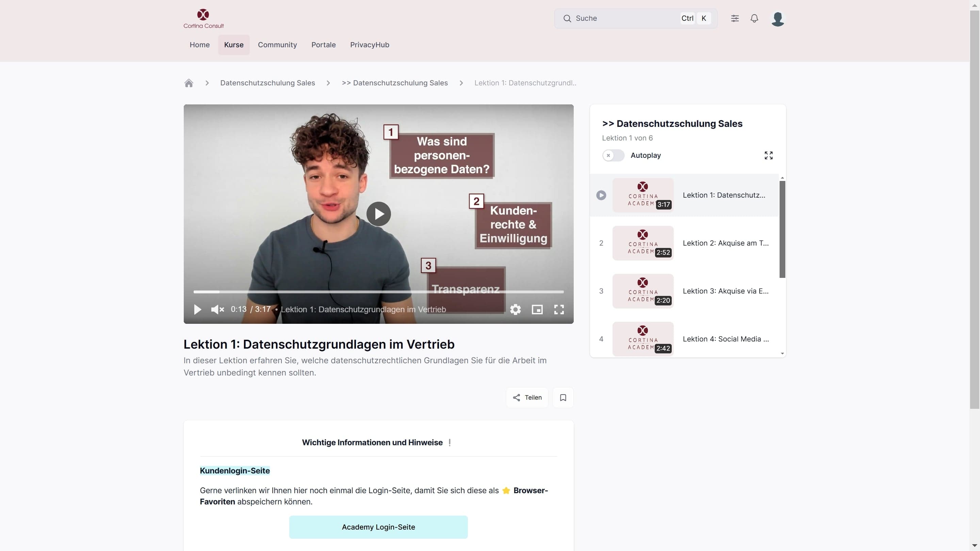
Task: Click the Kundenlogin-Seite heading
Action: pyautogui.click(x=235, y=471)
